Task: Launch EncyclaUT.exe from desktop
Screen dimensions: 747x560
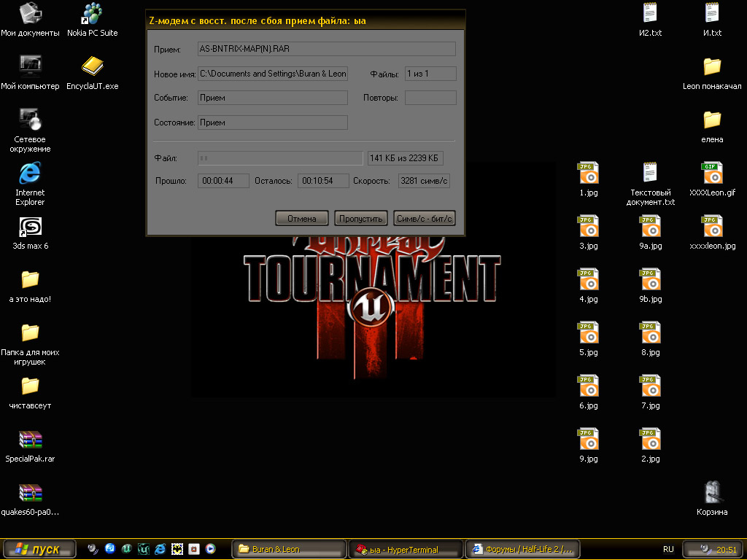Action: pos(93,74)
